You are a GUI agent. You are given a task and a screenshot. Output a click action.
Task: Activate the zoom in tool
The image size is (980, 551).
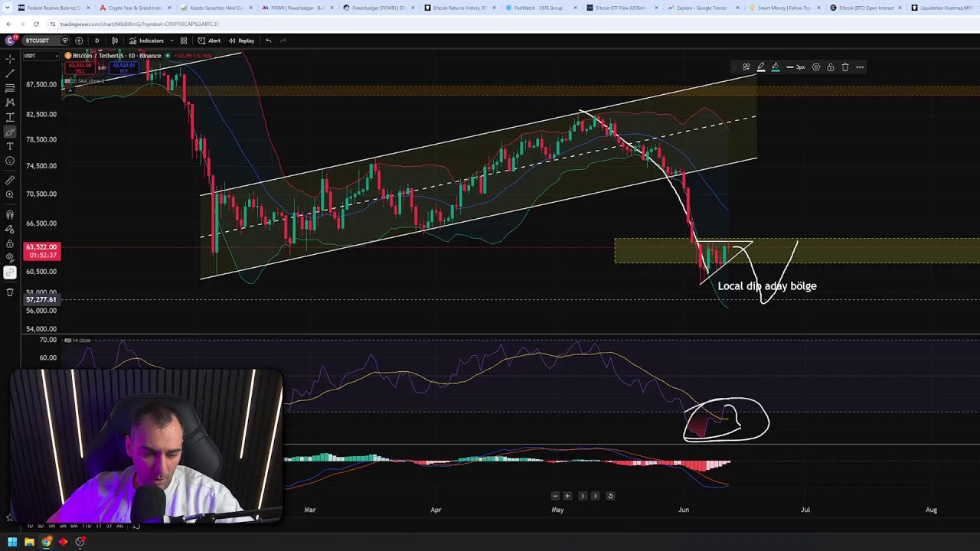pos(10,195)
